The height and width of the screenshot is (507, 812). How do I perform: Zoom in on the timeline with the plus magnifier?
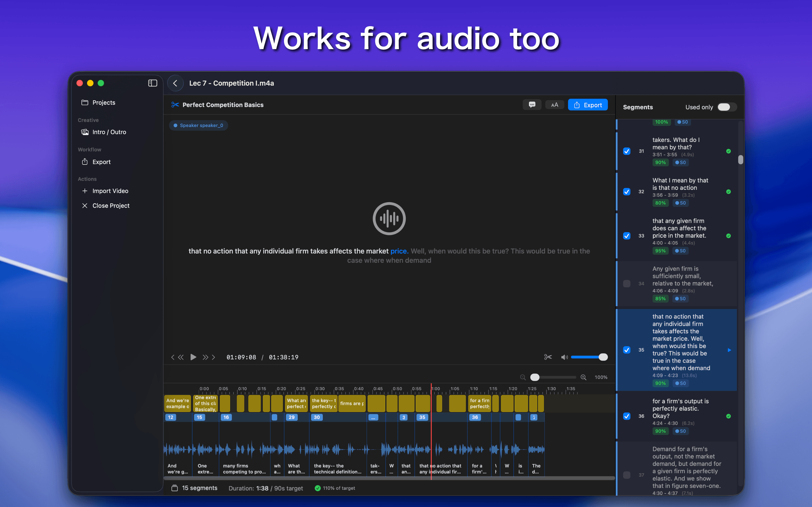point(584,377)
